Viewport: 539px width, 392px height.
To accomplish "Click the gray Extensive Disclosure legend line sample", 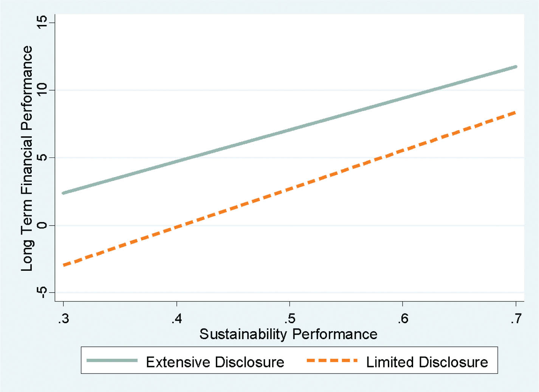I will click(x=112, y=361).
